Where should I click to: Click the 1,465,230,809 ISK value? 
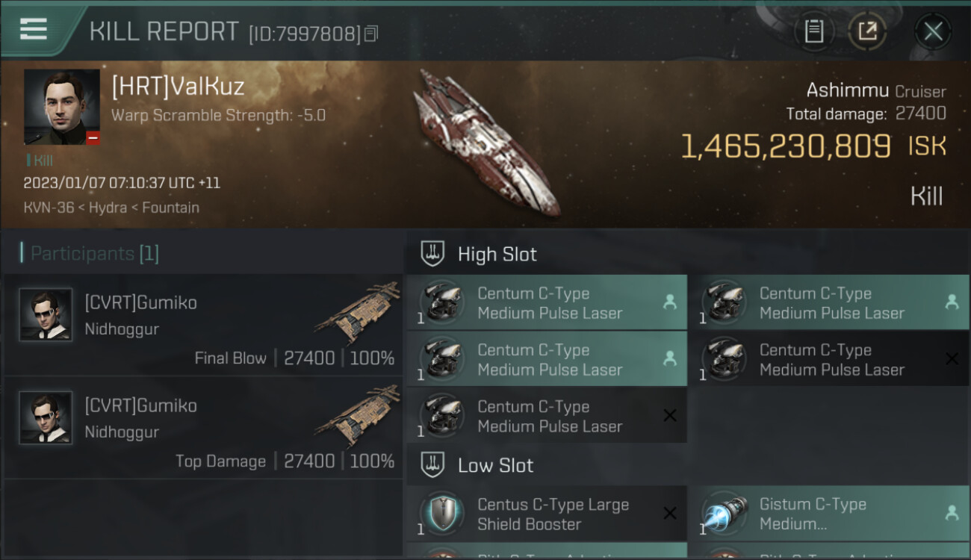786,146
